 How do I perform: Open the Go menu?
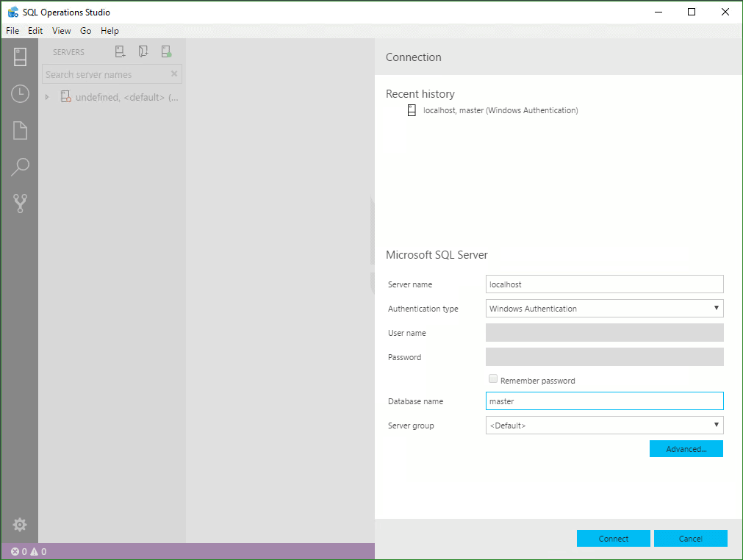[x=86, y=31]
